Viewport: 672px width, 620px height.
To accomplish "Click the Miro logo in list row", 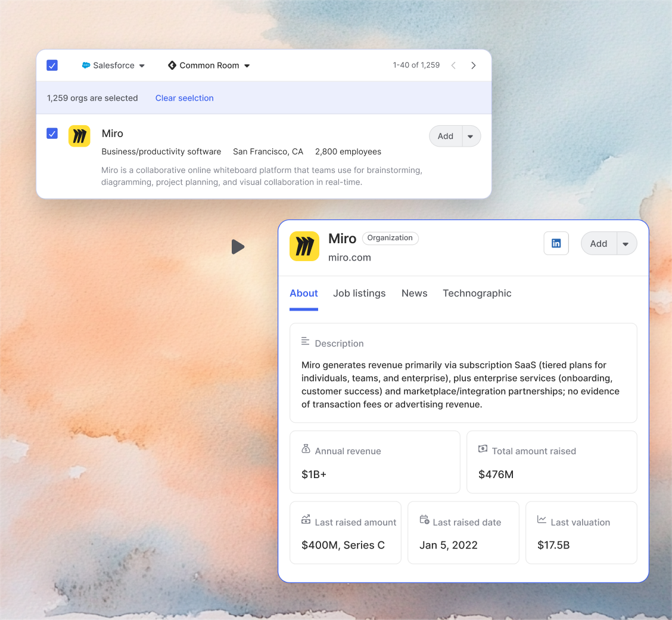I will click(x=79, y=136).
